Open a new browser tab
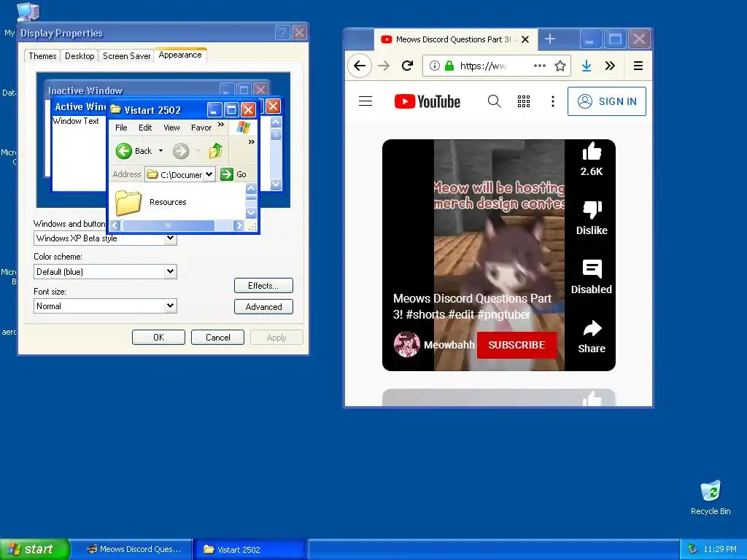The width and height of the screenshot is (747, 560). pos(550,39)
